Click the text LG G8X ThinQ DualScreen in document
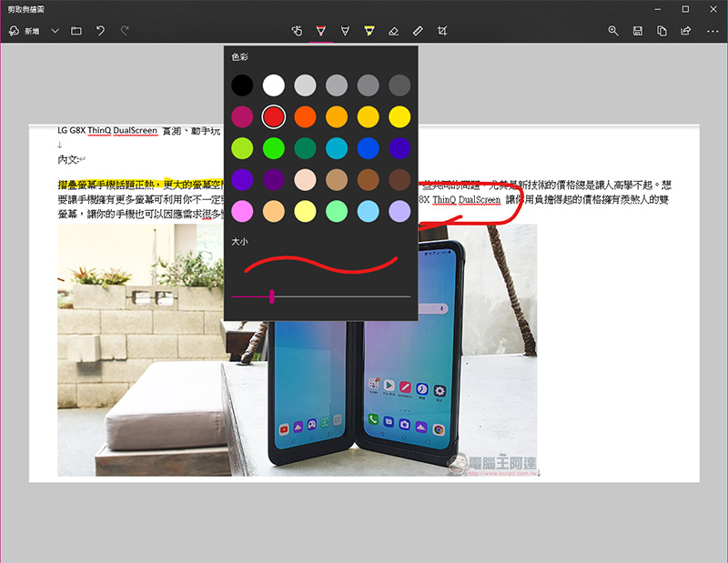Image resolution: width=728 pixels, height=563 pixels. coord(107,131)
